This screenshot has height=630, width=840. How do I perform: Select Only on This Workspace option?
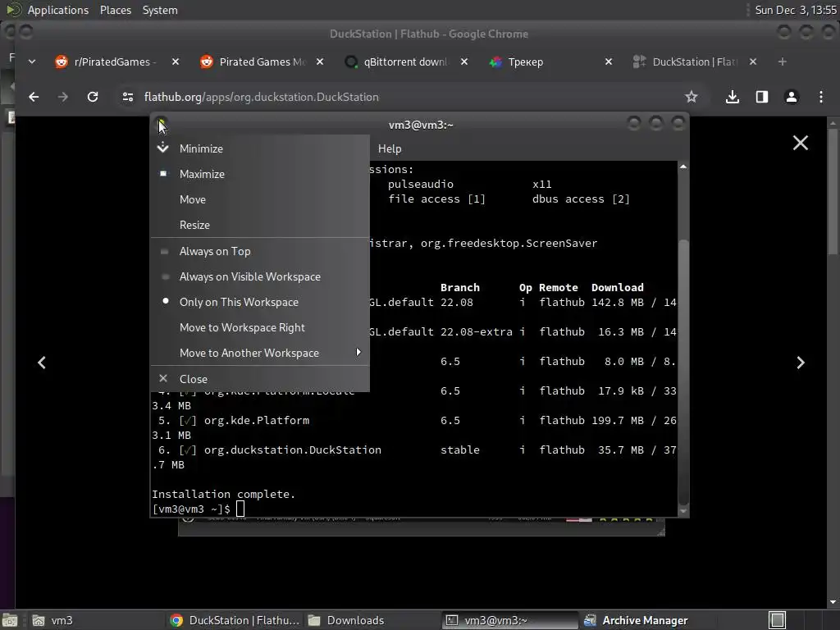(x=260, y=302)
